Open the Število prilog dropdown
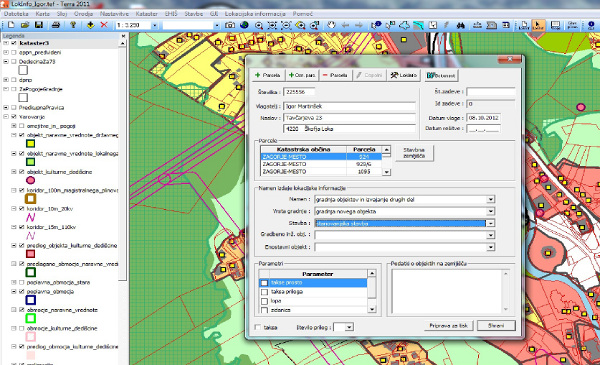This screenshot has width=600, height=365. point(349,327)
